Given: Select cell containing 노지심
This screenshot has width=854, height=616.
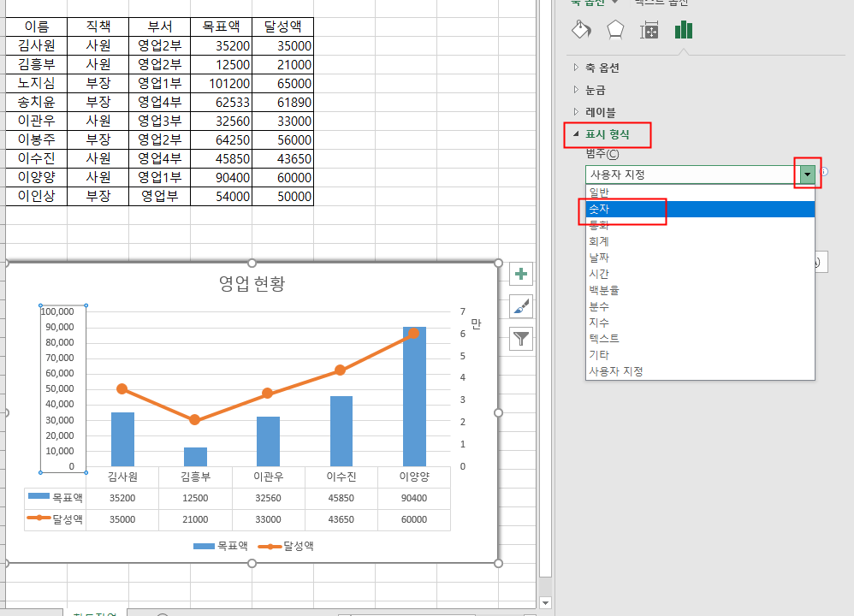Looking at the screenshot, I should pyautogui.click(x=37, y=83).
